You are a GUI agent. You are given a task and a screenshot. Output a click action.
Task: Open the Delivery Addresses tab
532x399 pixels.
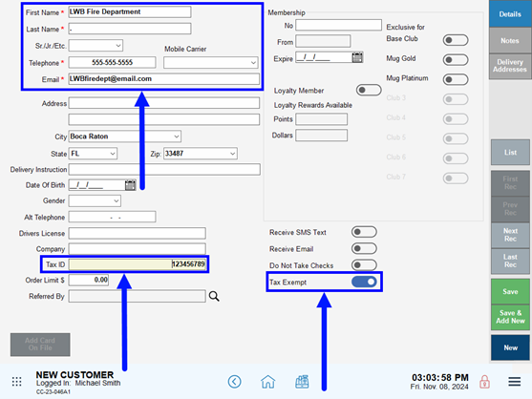(x=510, y=66)
